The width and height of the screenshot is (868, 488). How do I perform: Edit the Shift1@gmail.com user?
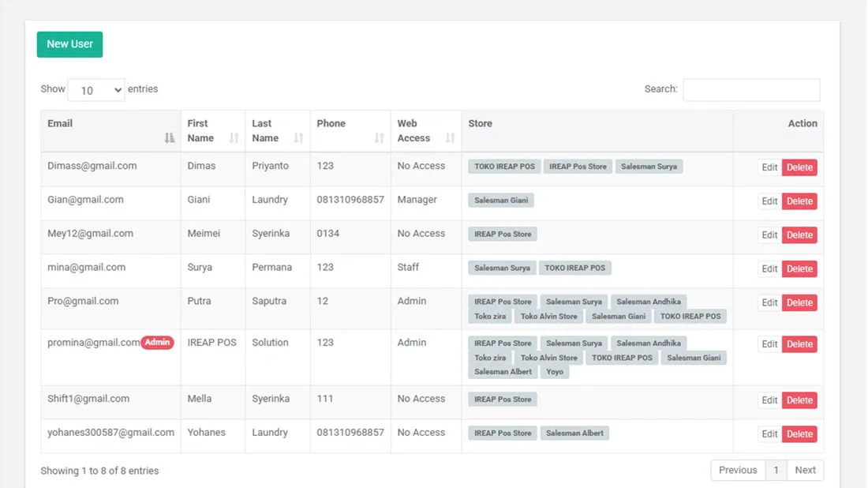click(769, 400)
